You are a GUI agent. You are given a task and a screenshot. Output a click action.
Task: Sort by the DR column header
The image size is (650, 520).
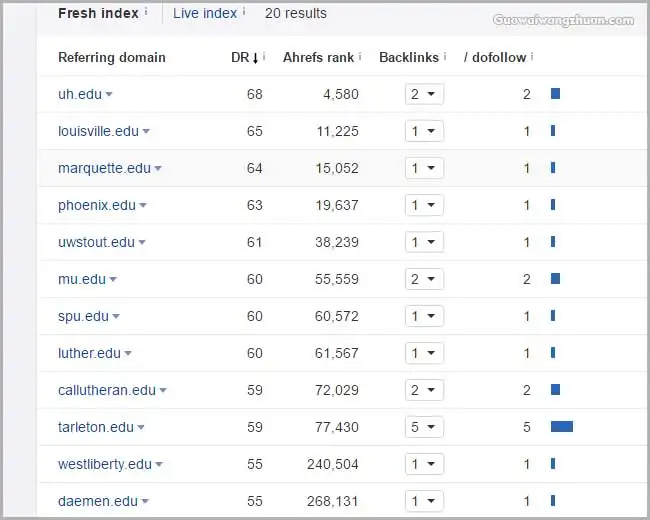(245, 57)
